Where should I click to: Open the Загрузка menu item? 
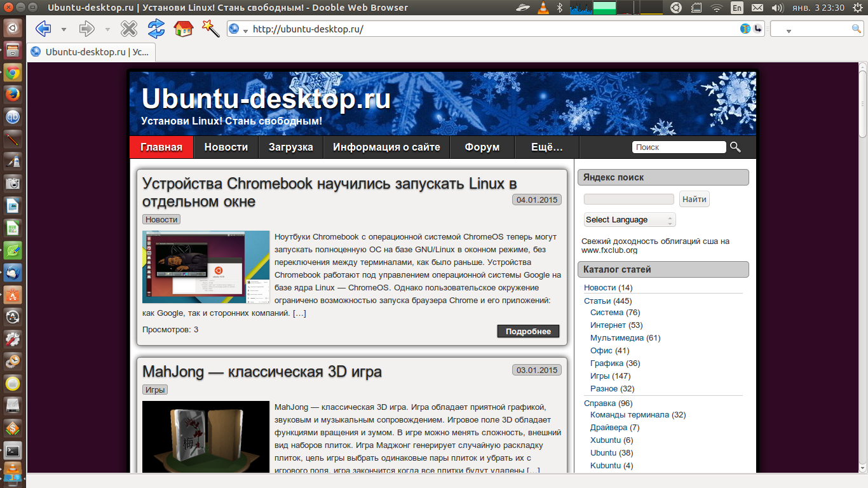(x=291, y=147)
